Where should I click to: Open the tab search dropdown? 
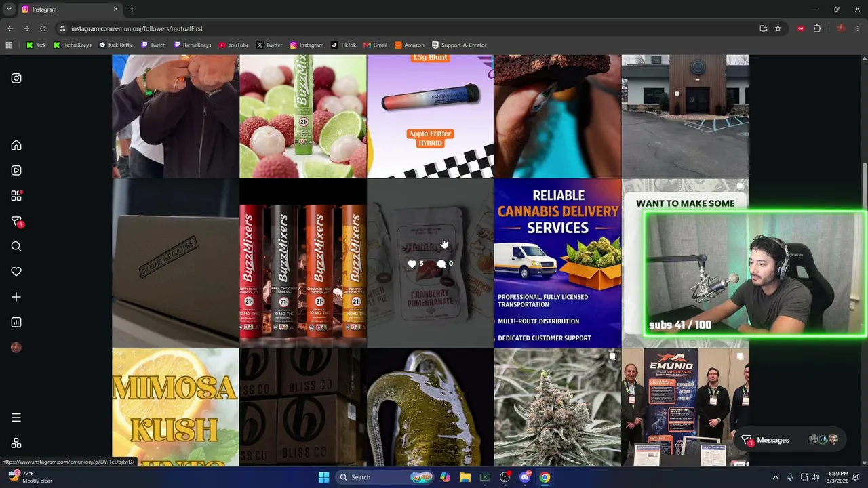coord(9,9)
